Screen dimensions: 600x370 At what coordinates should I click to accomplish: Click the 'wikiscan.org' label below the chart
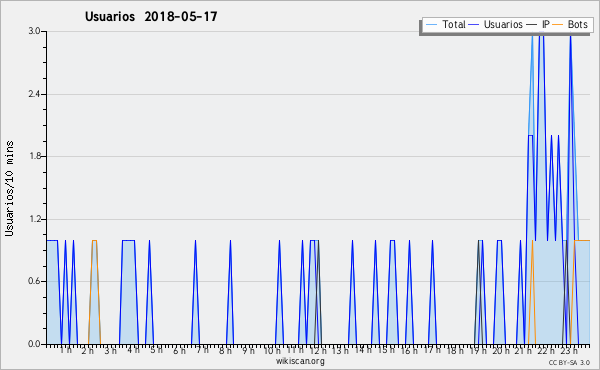300,361
